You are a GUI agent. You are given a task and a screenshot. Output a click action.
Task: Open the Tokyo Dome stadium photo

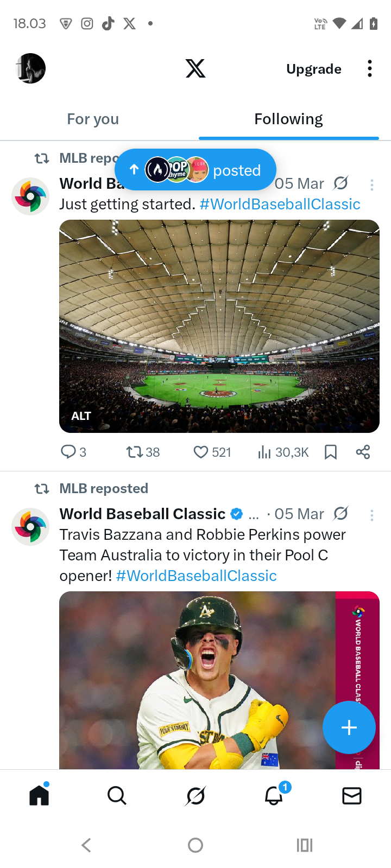tap(219, 325)
